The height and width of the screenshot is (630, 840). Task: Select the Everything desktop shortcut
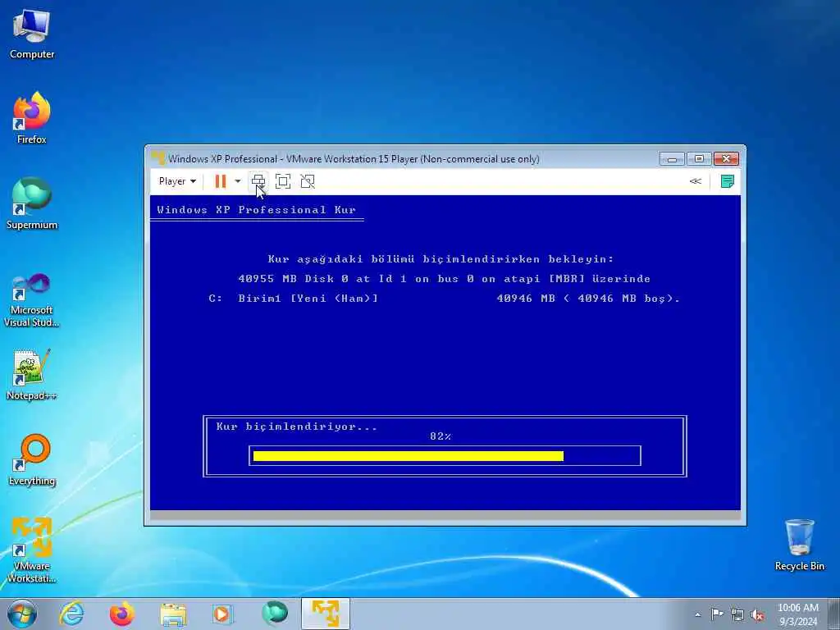[32, 459]
